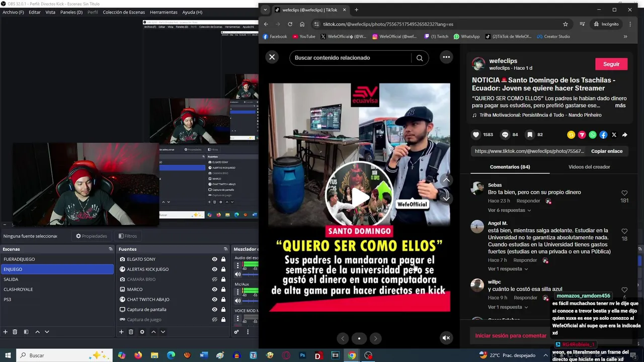Adjust the Mic/Aux volume slider
The width and height of the screenshot is (644, 362).
[x=251, y=301]
